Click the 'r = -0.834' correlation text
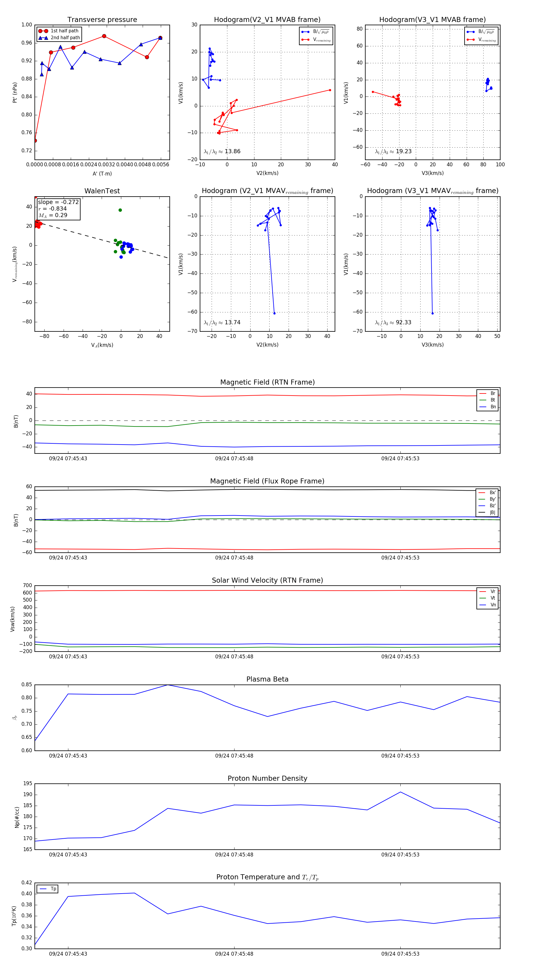The image size is (535, 980). (53, 208)
